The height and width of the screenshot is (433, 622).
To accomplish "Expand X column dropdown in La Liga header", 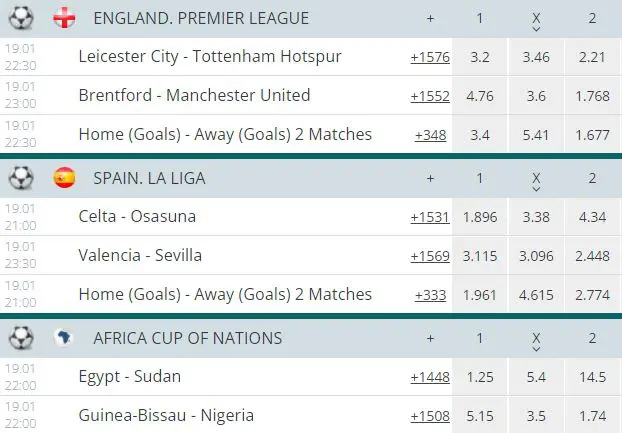I will point(536,189).
